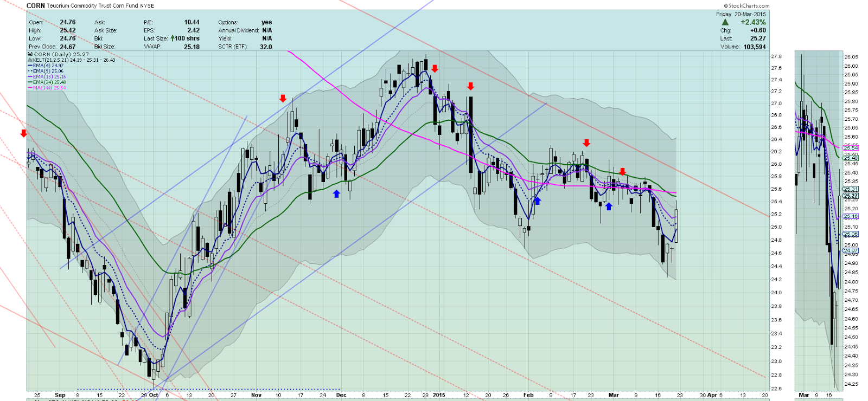868x401 pixels.
Task: Select red down arrow above late-February candles
Action: click(586, 143)
